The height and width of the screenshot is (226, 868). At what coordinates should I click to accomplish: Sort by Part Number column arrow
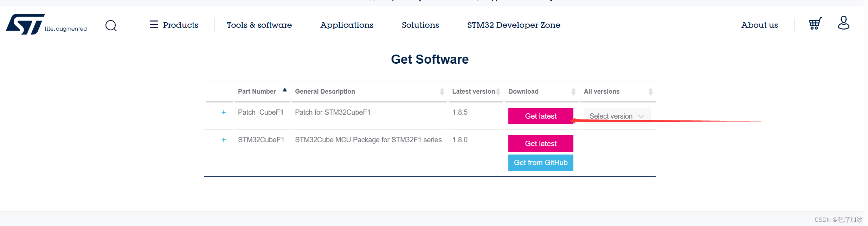coord(285,90)
